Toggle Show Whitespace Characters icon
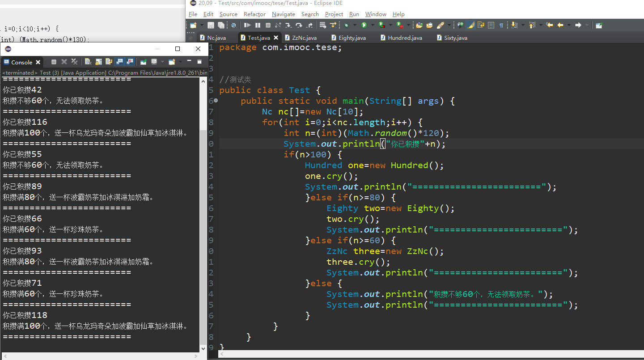The width and height of the screenshot is (644, 360). (x=501, y=25)
